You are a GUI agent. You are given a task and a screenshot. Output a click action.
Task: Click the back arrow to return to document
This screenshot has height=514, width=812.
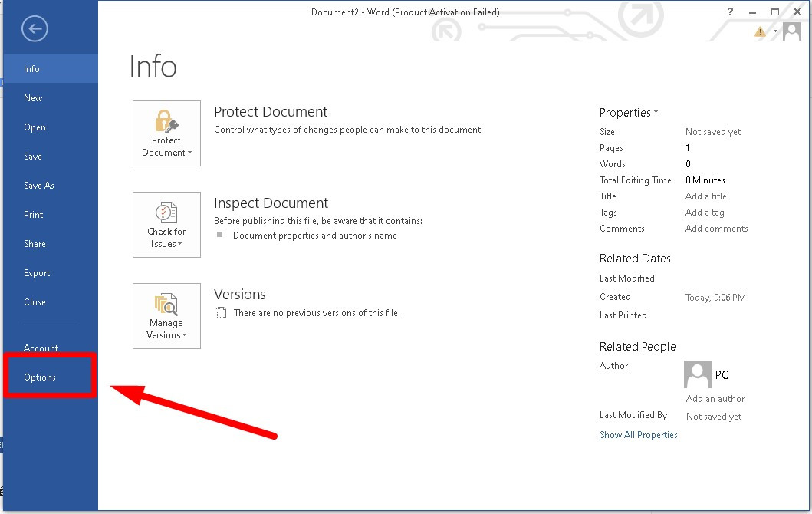[x=35, y=29]
